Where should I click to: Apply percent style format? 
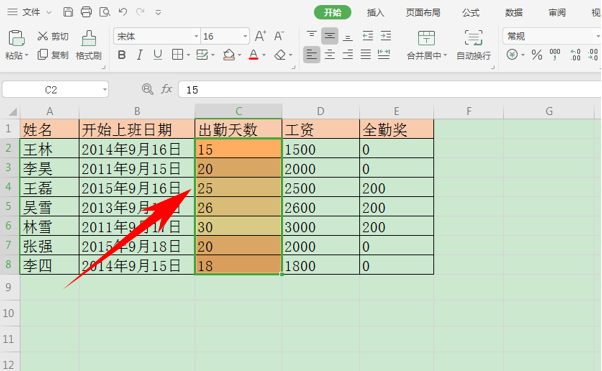(537, 55)
